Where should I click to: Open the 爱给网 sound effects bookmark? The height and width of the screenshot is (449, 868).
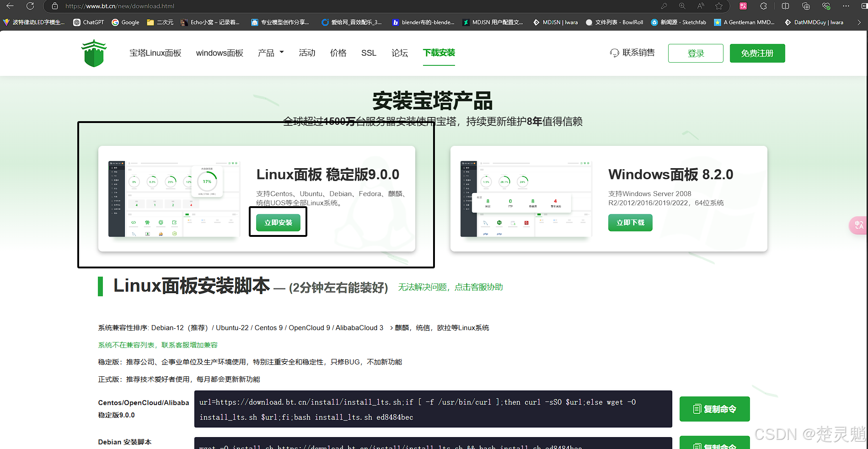point(352,22)
